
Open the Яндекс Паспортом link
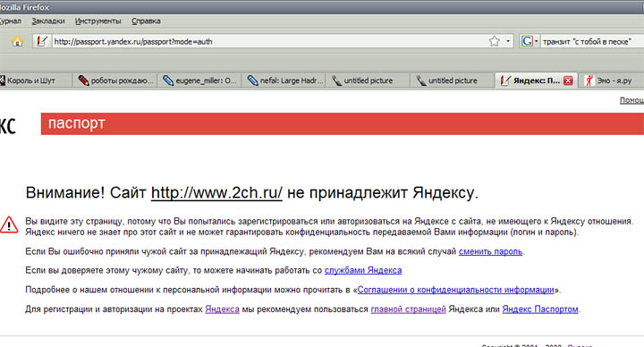click(x=540, y=309)
